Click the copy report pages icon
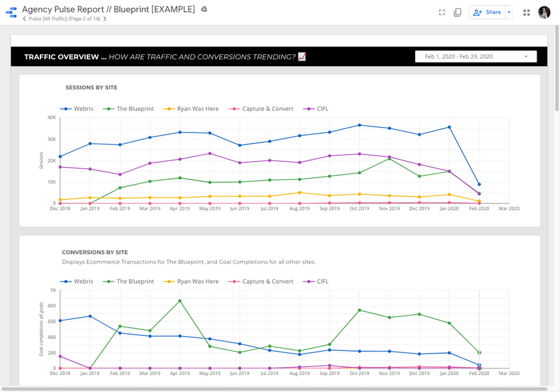The image size is (560, 392). [x=457, y=12]
